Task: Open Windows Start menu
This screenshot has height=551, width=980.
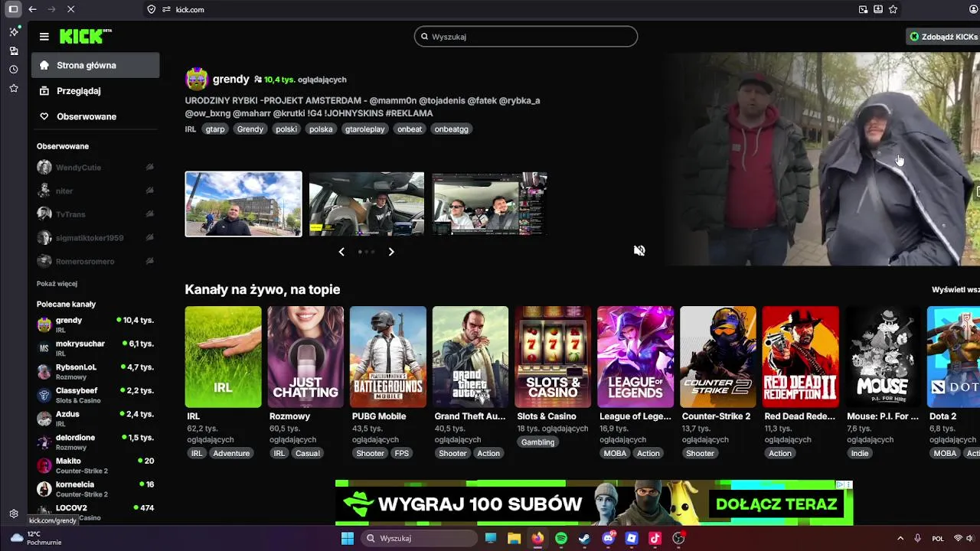Action: (347, 538)
